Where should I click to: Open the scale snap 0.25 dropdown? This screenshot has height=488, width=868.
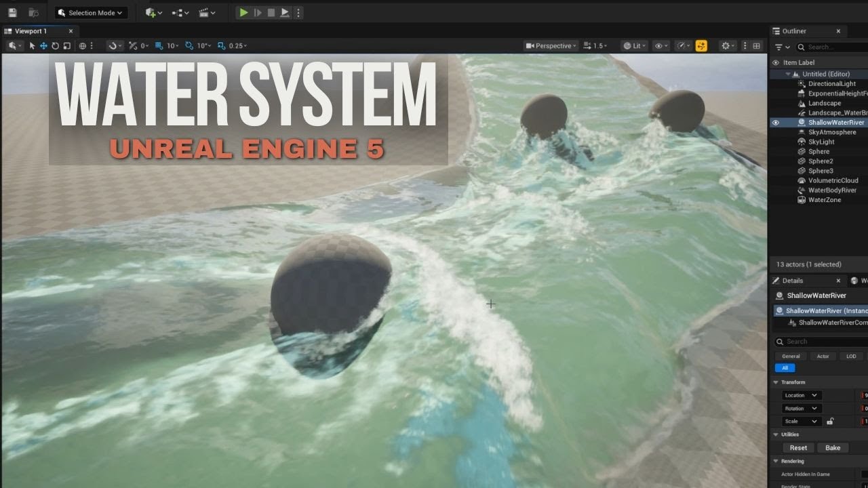238,45
